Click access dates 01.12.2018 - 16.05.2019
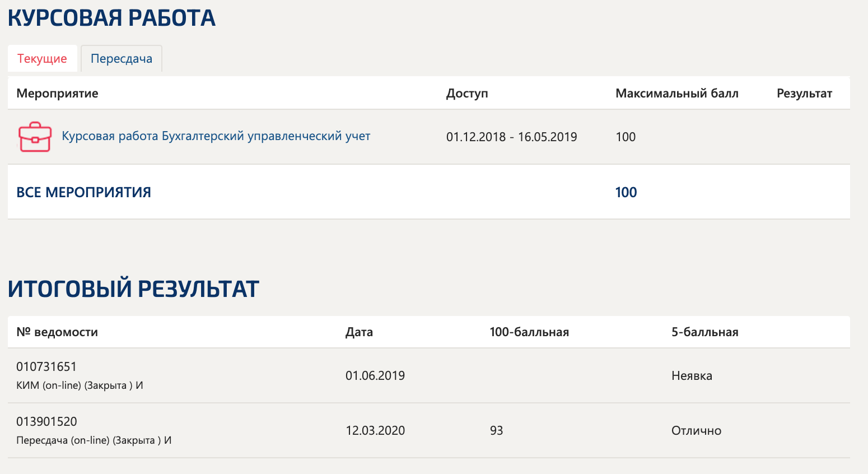This screenshot has height=474, width=868. tap(511, 137)
